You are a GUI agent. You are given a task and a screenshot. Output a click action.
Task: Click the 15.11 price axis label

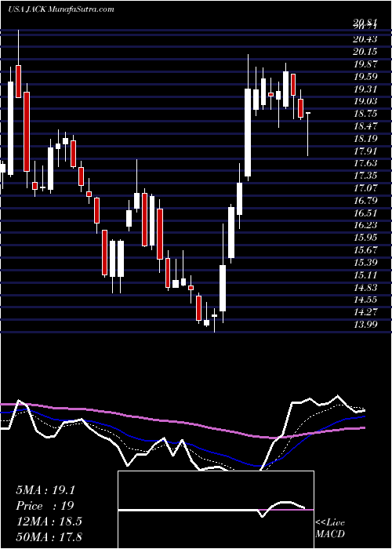coord(365,275)
